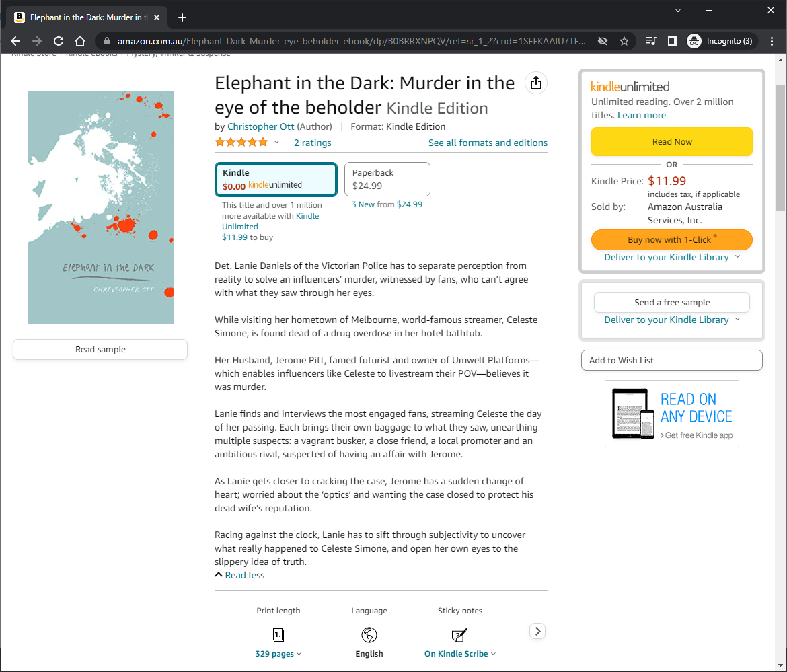Click the address bar URL
The width and height of the screenshot is (787, 672).
click(351, 41)
